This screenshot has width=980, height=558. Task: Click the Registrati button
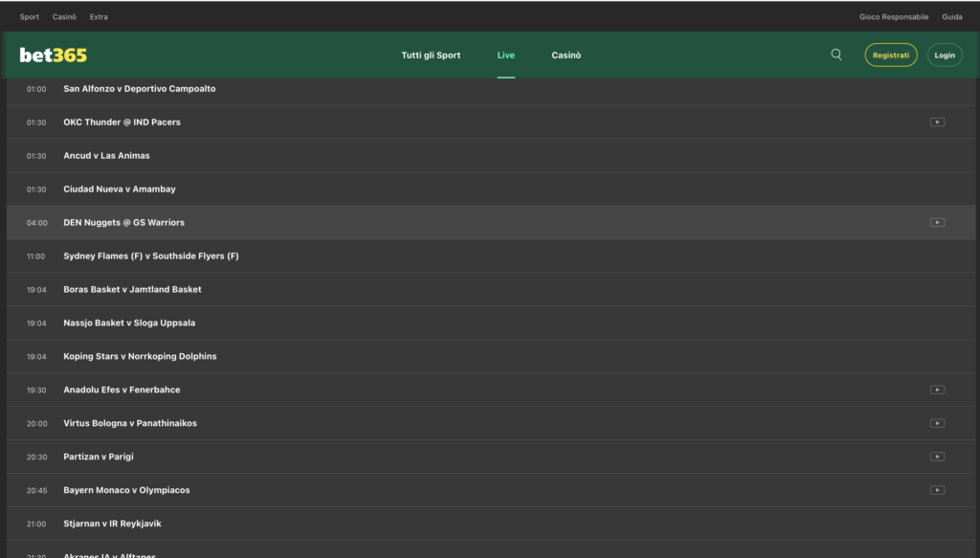tap(890, 56)
